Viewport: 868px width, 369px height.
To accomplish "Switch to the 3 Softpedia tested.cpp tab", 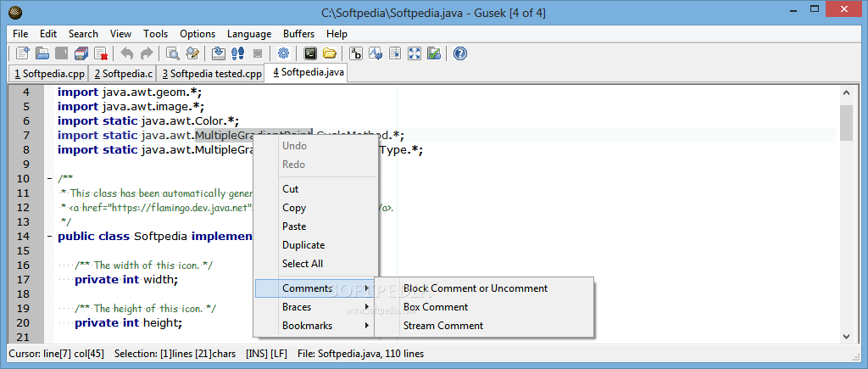I will pos(211,74).
